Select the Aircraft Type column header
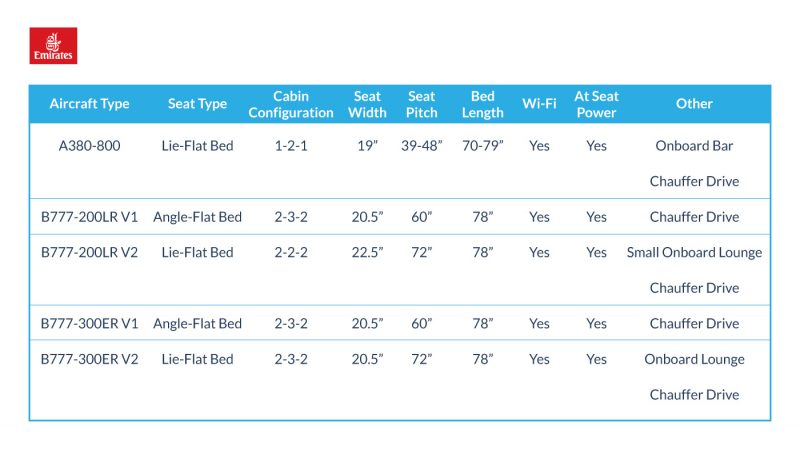Image resolution: width=800 pixels, height=450 pixels. click(x=89, y=104)
